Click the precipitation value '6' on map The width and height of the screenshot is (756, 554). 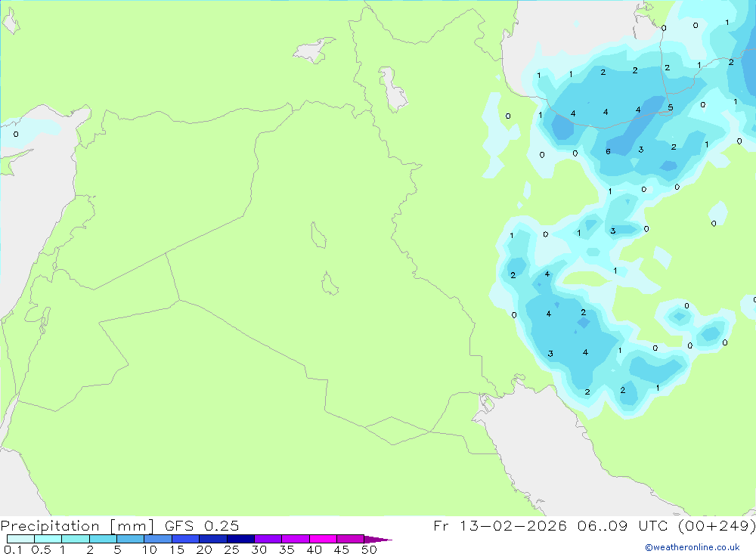pos(608,151)
